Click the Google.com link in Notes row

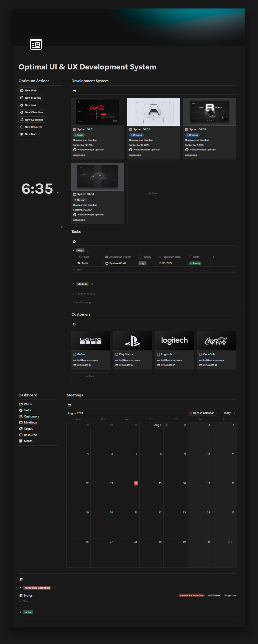pos(230,596)
